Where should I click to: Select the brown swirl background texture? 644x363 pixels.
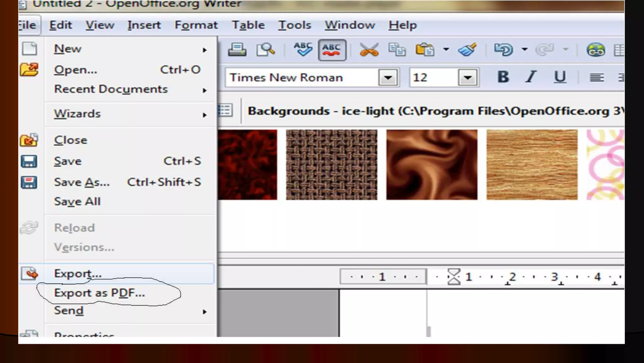[432, 165]
